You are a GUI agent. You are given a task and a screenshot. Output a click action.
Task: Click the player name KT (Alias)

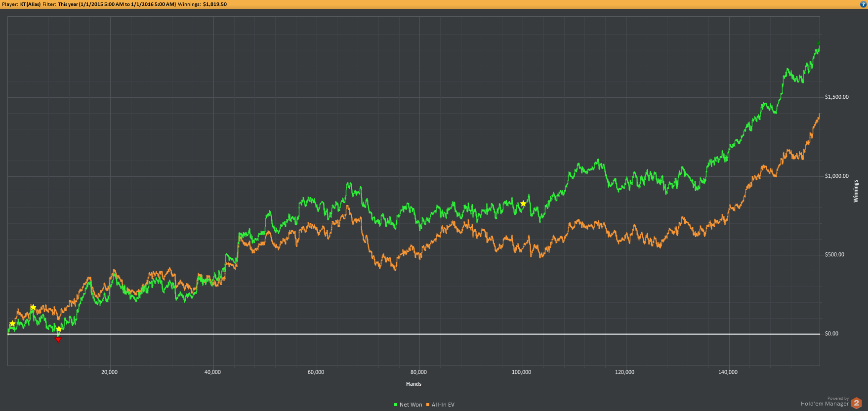tap(30, 4)
